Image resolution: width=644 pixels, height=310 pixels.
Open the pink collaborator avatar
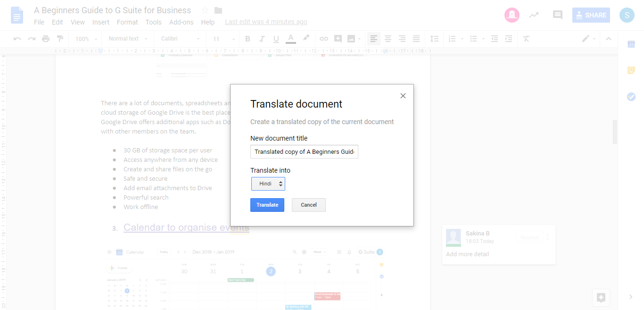coord(512,15)
